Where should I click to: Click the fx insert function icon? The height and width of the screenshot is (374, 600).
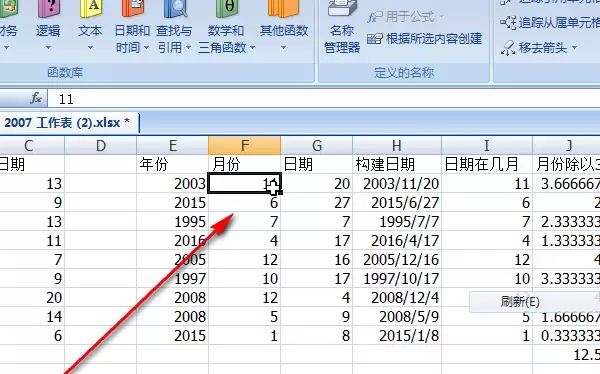tap(36, 98)
